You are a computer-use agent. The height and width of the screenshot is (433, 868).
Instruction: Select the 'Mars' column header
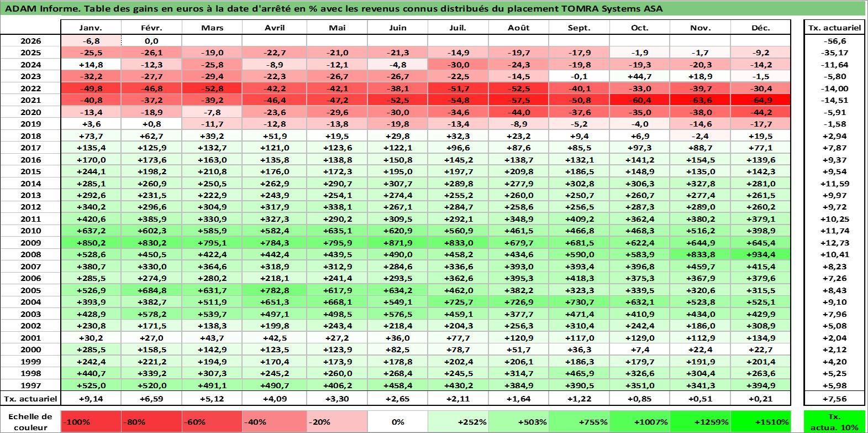tap(212, 28)
